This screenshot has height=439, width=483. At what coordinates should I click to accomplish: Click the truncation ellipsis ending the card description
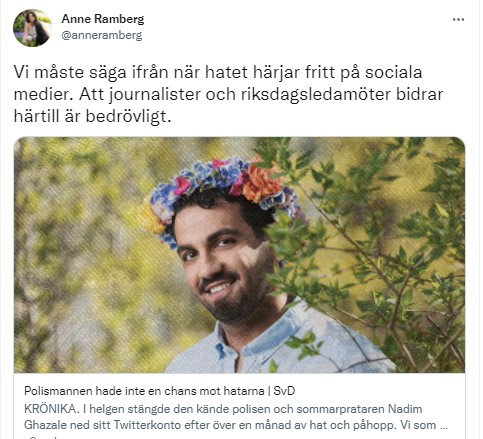pos(443,427)
